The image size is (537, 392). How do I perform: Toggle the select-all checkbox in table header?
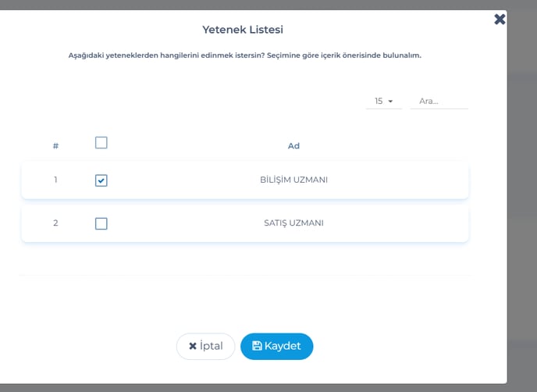101,143
